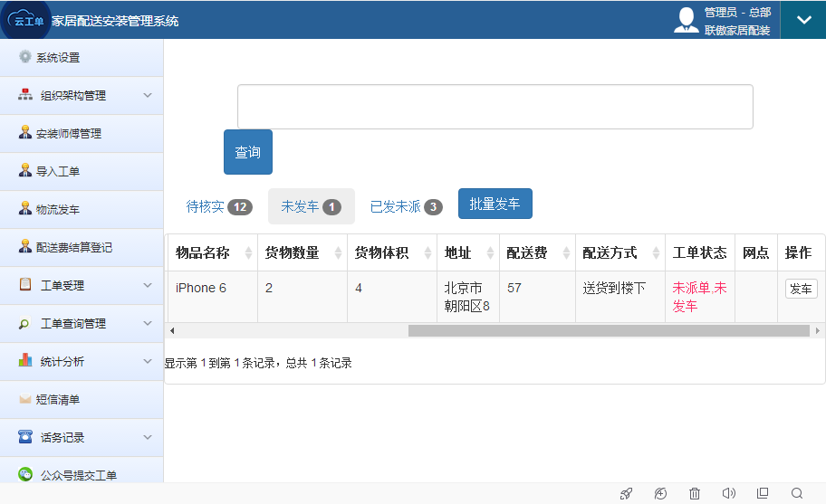826x504 pixels.
Task: Click the 组织架构管理 org chart icon
Action: click(25, 95)
